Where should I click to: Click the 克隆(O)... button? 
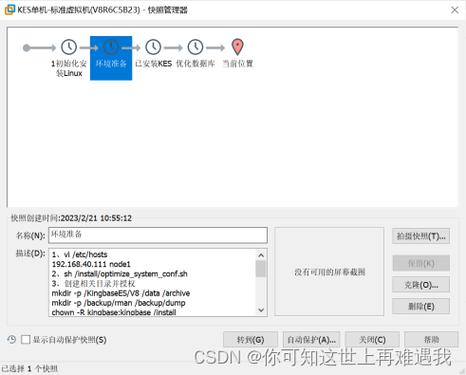(x=421, y=285)
